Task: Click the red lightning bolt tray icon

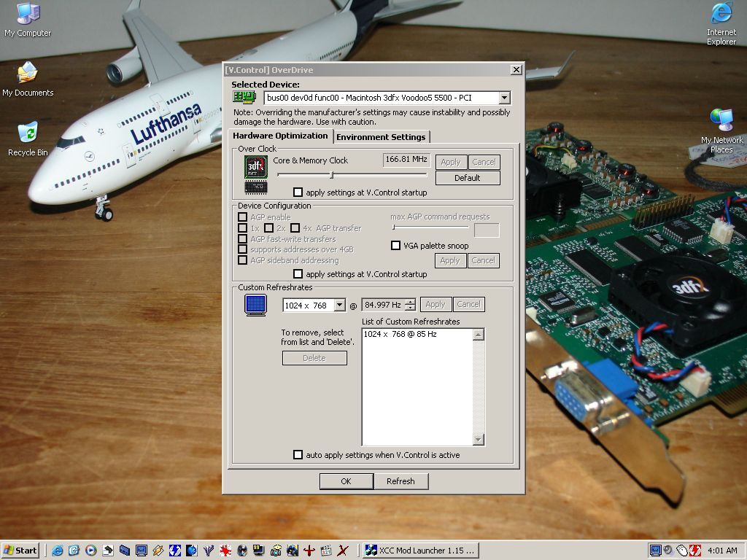Action: click(x=694, y=551)
